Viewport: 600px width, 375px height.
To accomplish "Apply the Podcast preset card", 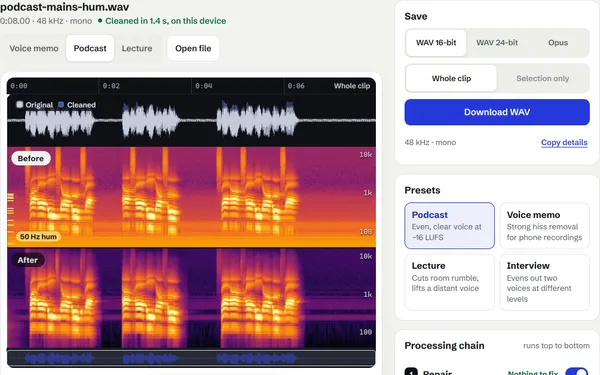I will pyautogui.click(x=449, y=226).
